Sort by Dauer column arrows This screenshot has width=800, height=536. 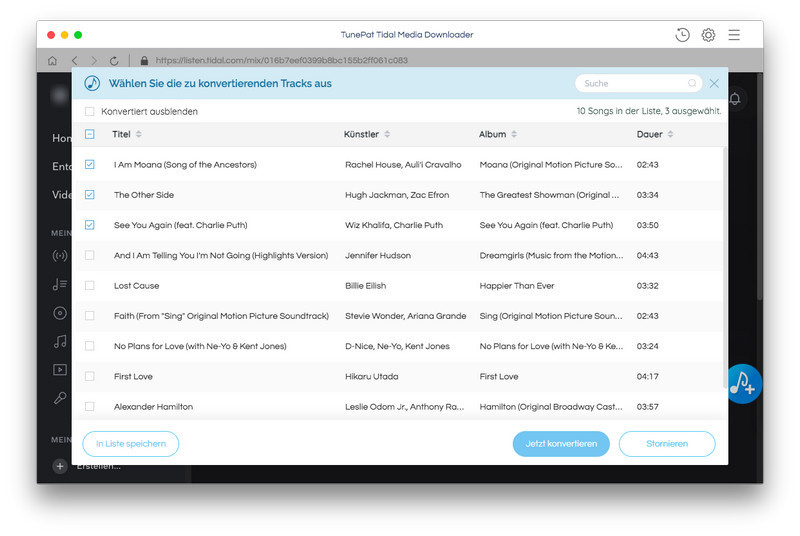click(x=670, y=134)
